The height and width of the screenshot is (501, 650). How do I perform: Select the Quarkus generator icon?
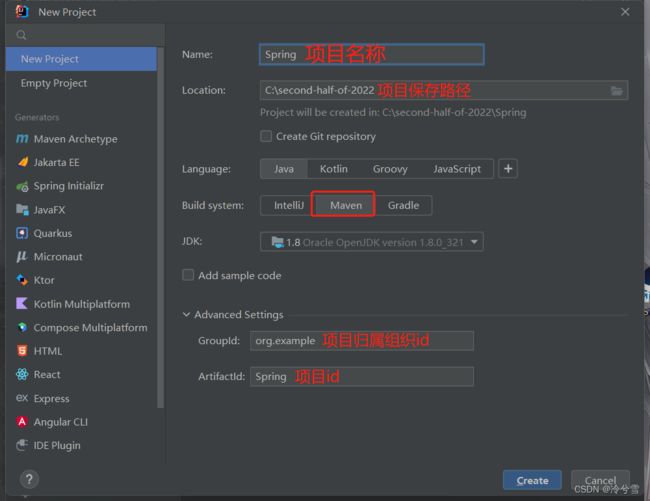pyautogui.click(x=22, y=233)
